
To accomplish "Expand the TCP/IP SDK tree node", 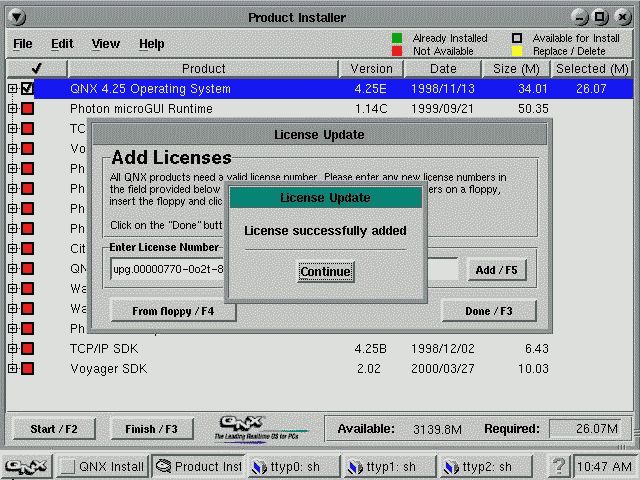I will pos(13,349).
